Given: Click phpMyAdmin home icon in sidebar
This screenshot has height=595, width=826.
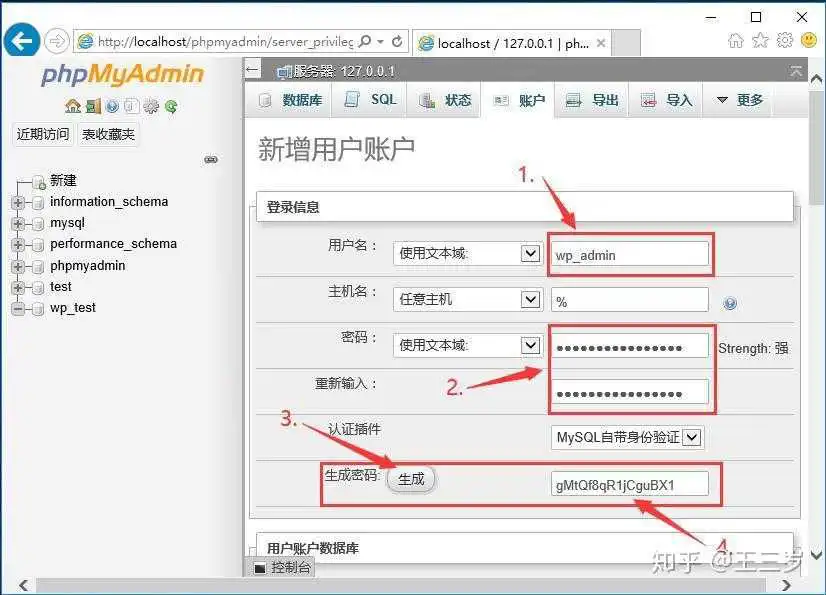Looking at the screenshot, I should (73, 106).
